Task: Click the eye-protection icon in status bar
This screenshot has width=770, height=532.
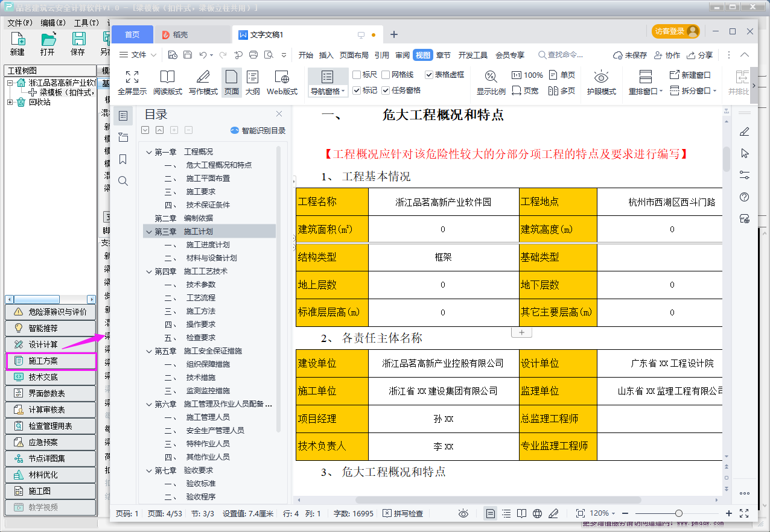Action: click(x=463, y=513)
